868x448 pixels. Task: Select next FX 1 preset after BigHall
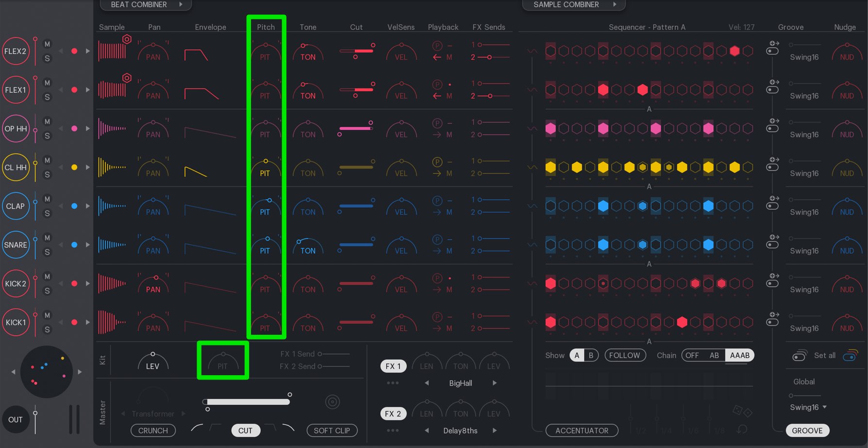(495, 383)
